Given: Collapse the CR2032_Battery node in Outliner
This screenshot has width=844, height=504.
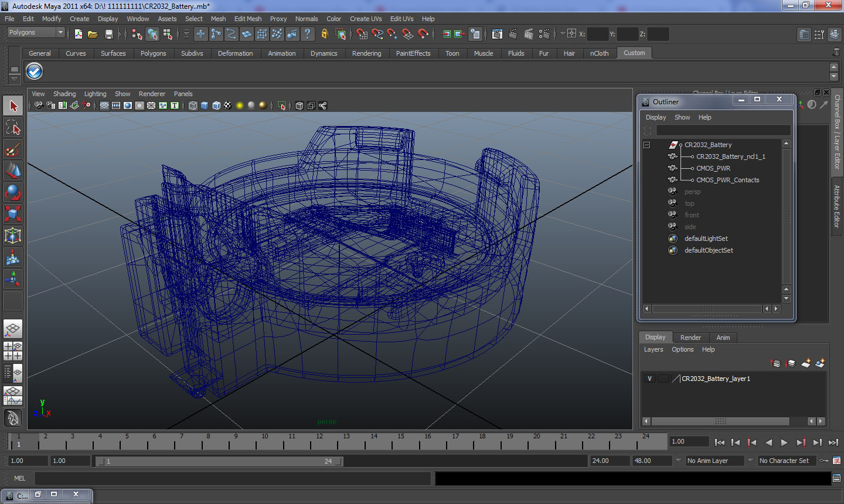Looking at the screenshot, I should 647,145.
